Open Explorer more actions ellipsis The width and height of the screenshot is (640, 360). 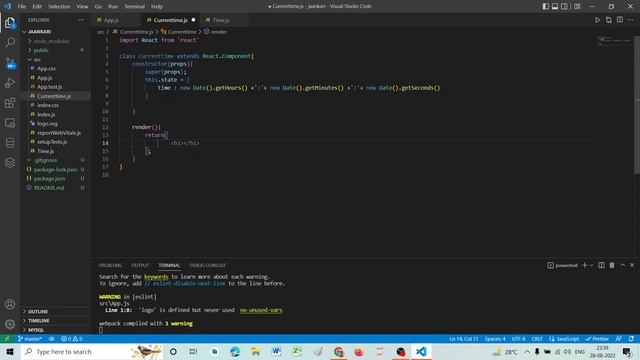tap(81, 20)
